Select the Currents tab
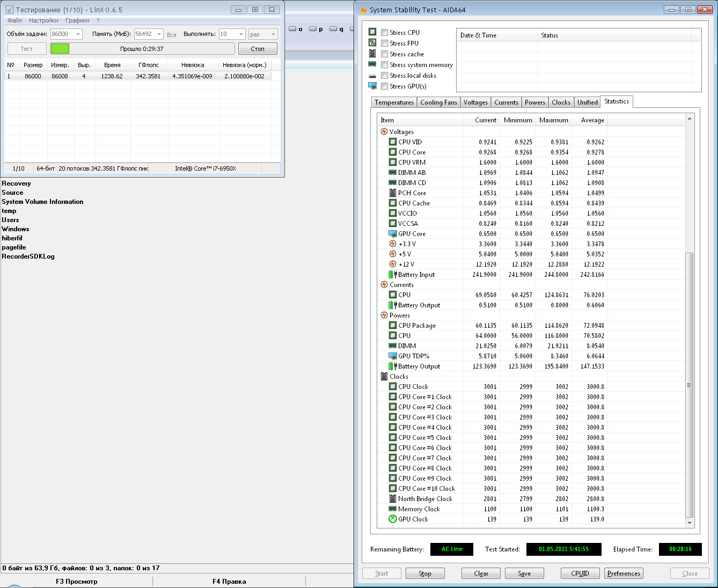 (506, 102)
